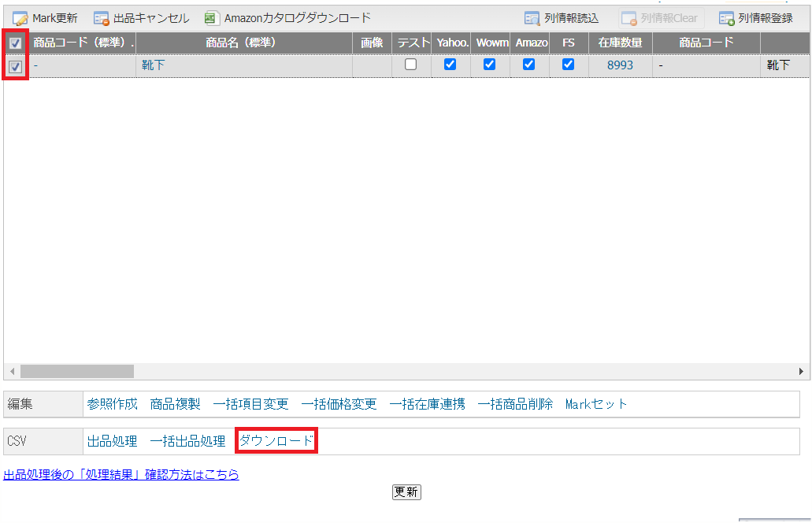
Task: Click the Wowm column header
Action: pyautogui.click(x=490, y=43)
